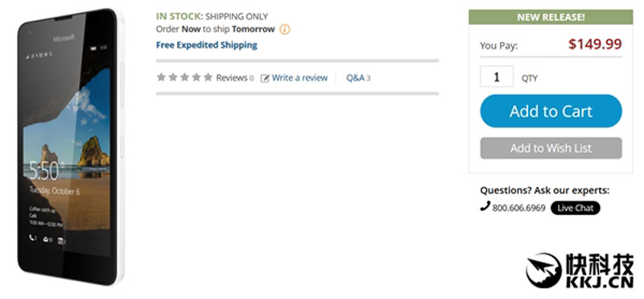Click the shipping info circle icon
This screenshot has height=299, width=644.
click(285, 30)
